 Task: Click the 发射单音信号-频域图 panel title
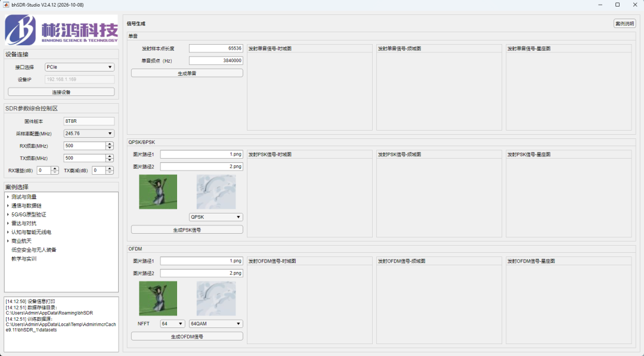(399, 48)
